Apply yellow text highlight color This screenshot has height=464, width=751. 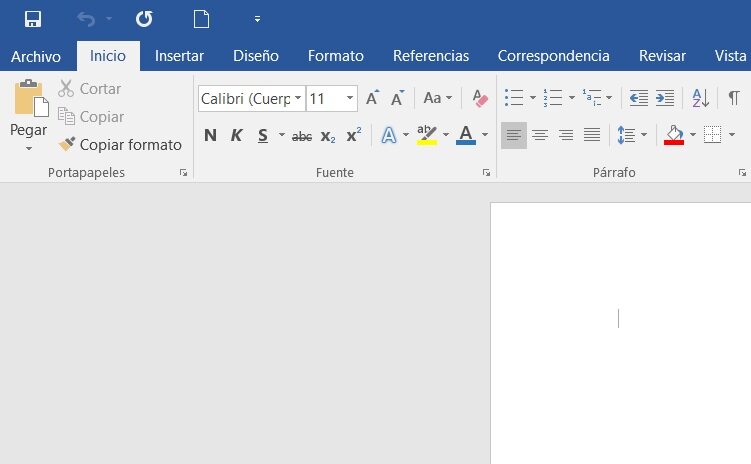427,136
